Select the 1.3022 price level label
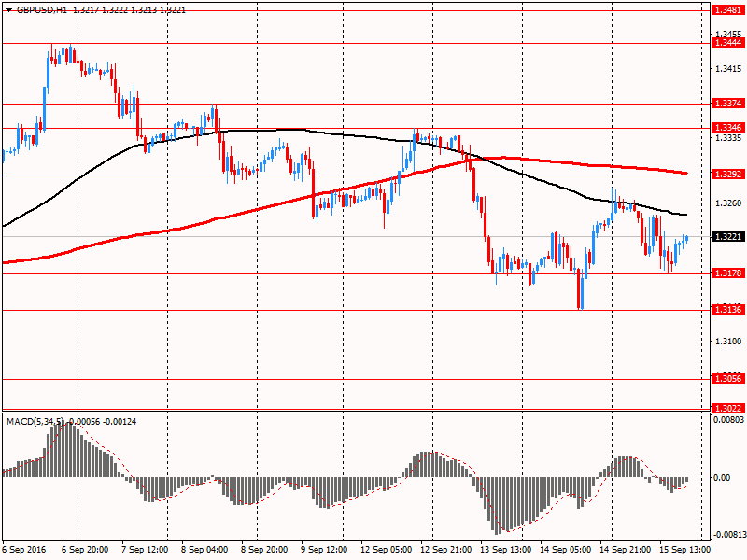Image resolution: width=747 pixels, height=560 pixels. pyautogui.click(x=728, y=408)
